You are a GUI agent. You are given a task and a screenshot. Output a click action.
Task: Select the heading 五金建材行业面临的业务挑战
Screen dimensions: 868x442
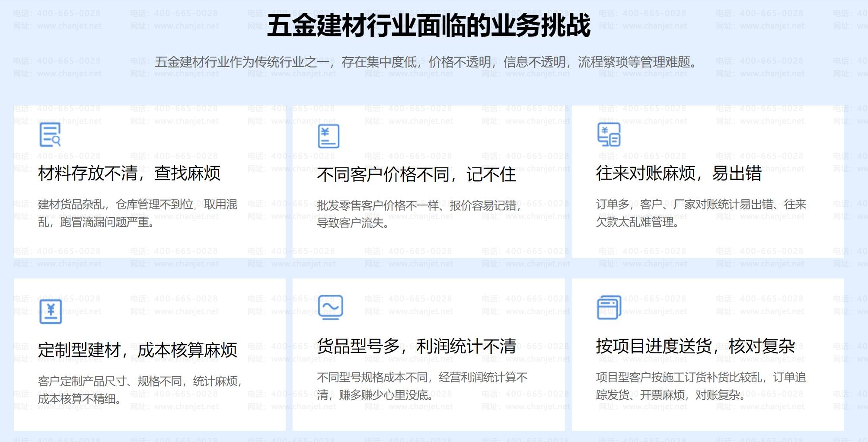(x=428, y=26)
